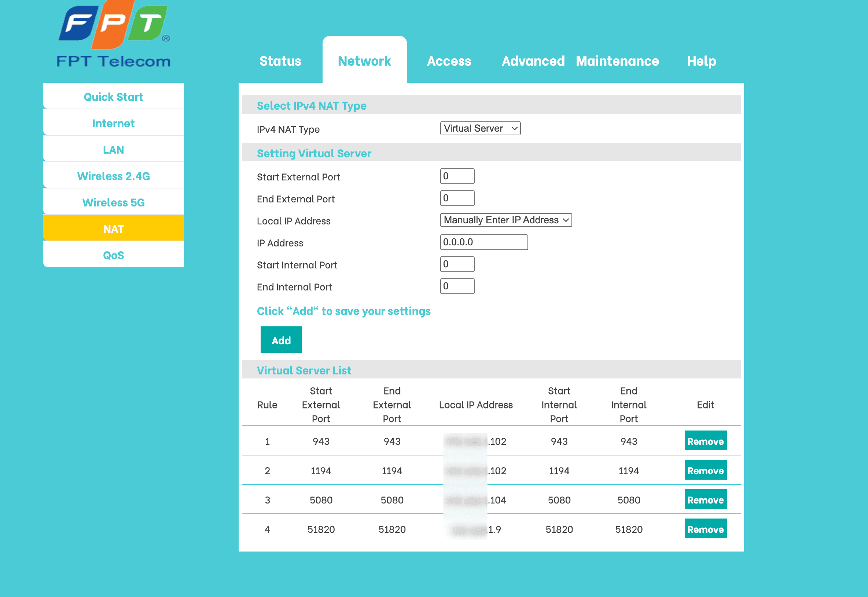Viewport: 868px width, 597px height.
Task: Click the IP Address input field
Action: click(484, 242)
